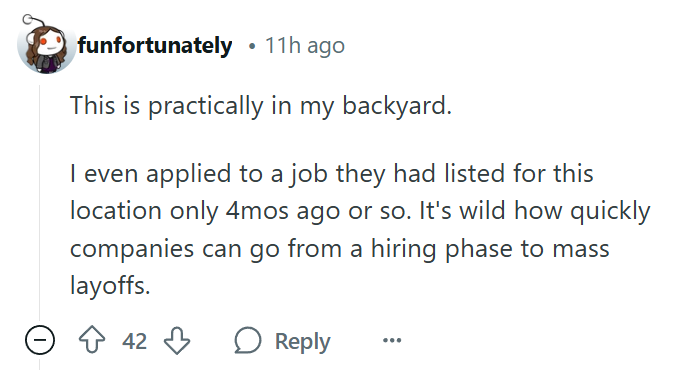676x370 pixels.
Task: Select the speech bubble reply icon
Action: (247, 340)
